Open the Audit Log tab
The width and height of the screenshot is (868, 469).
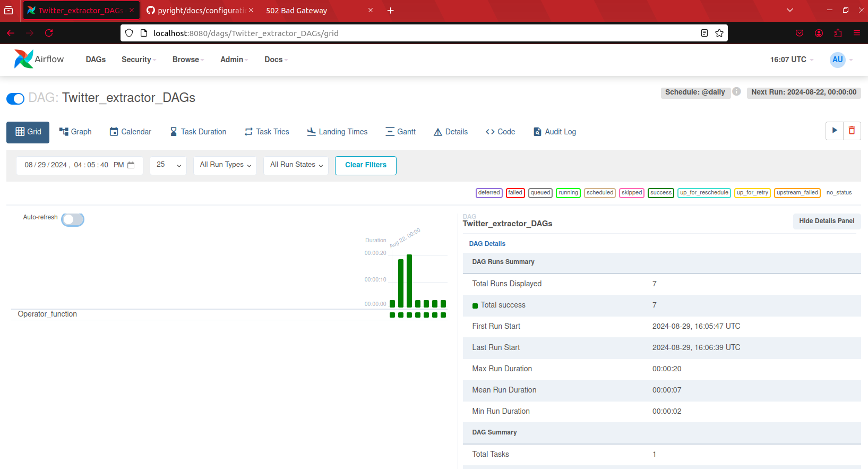coord(555,132)
